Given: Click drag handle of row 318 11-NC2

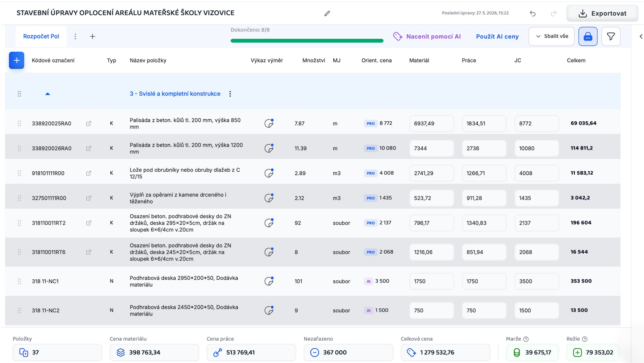Looking at the screenshot, I should 19,310.
